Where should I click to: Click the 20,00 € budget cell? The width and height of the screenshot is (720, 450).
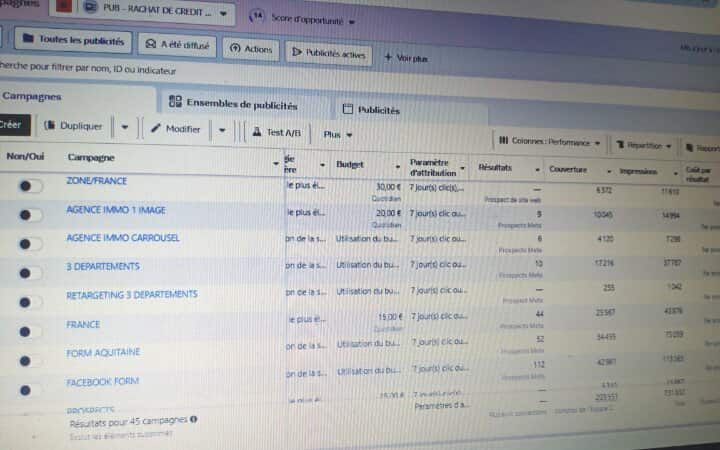pos(388,213)
